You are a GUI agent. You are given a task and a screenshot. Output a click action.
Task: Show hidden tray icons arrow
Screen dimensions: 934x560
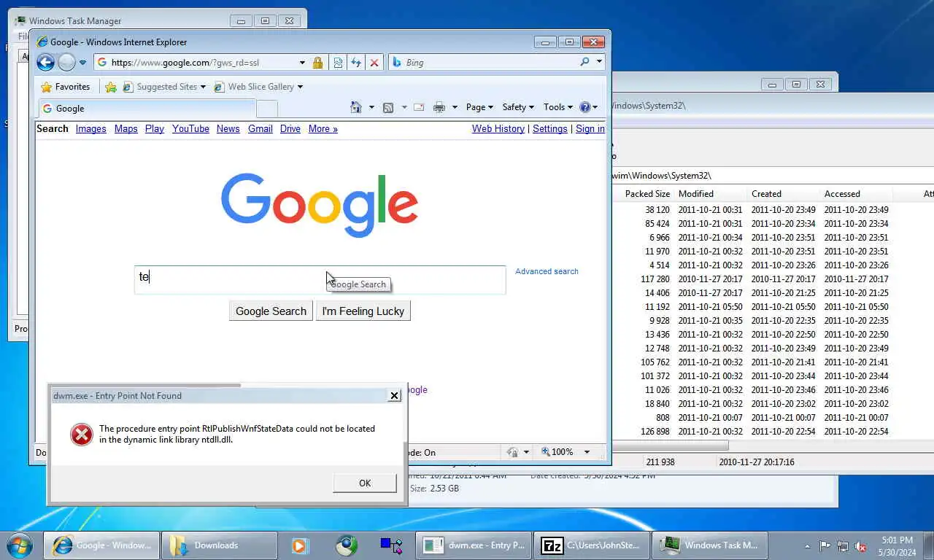tap(807, 545)
